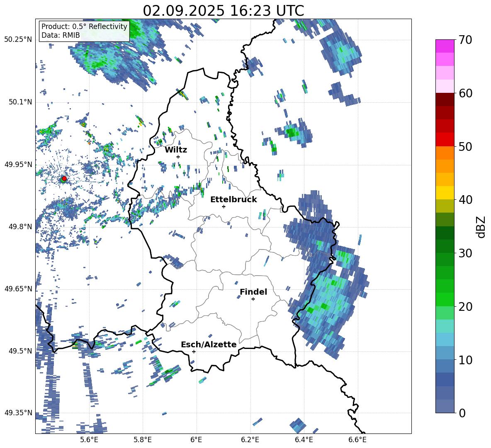This screenshot has width=491, height=448.
Task: Click the 40 tick on the colorbar
Action: pos(465,200)
